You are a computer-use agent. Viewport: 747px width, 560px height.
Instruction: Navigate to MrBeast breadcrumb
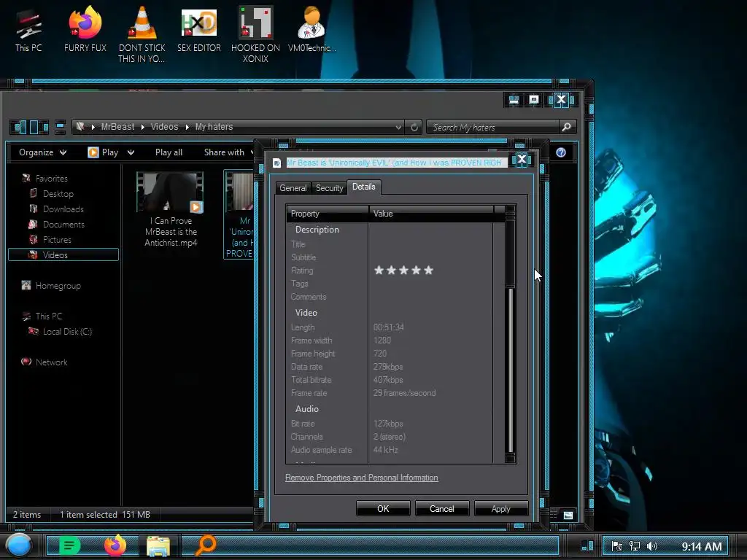coord(117,127)
